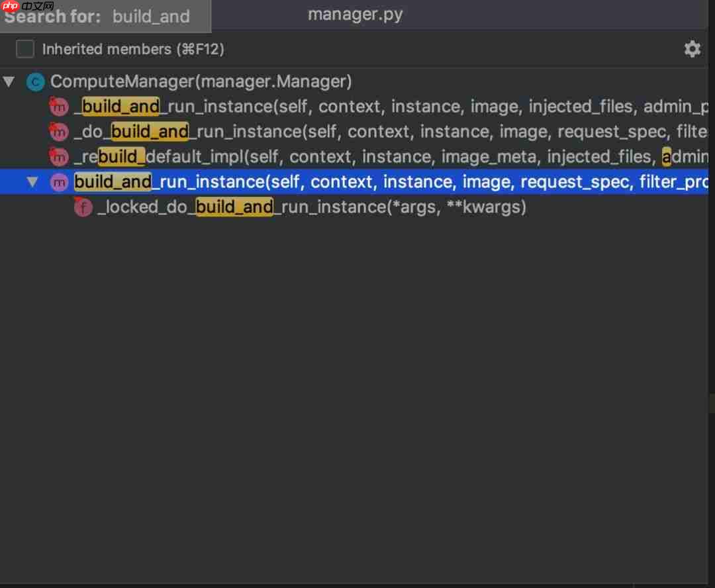Click the method icon beside _build_and_run_instance
Viewport: 715px width, 588px height.
point(58,107)
